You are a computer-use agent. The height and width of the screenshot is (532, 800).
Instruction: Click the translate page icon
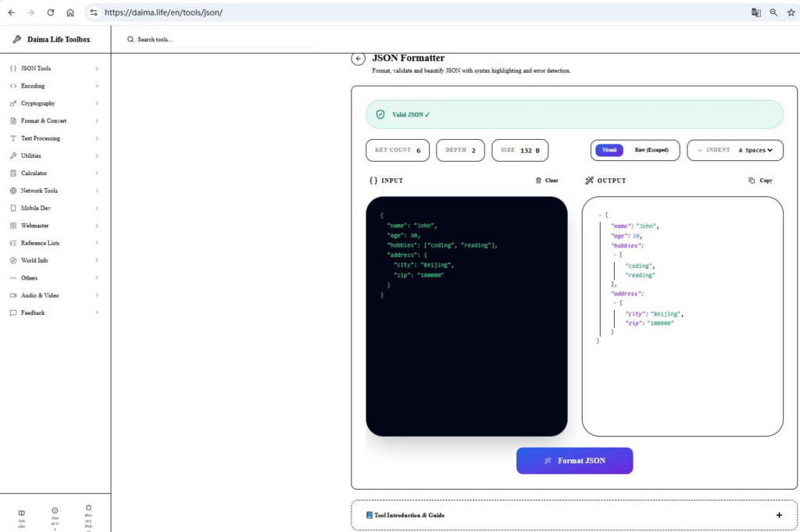click(x=756, y=12)
